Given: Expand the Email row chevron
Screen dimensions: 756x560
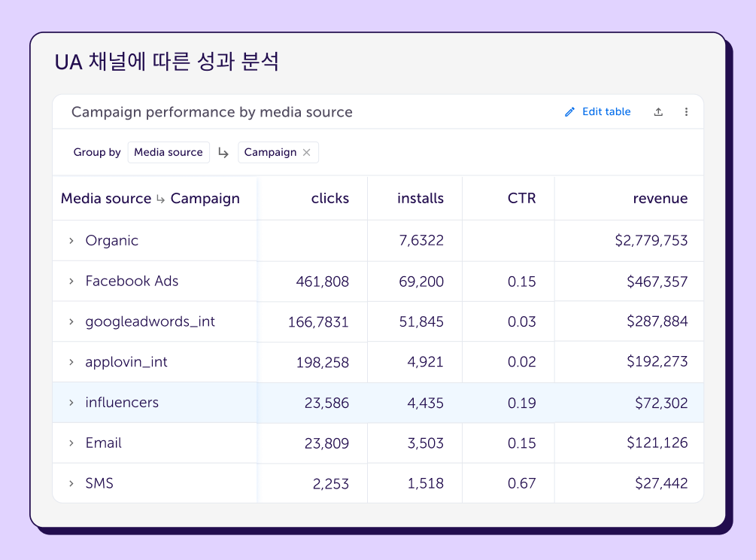Looking at the screenshot, I should 71,443.
